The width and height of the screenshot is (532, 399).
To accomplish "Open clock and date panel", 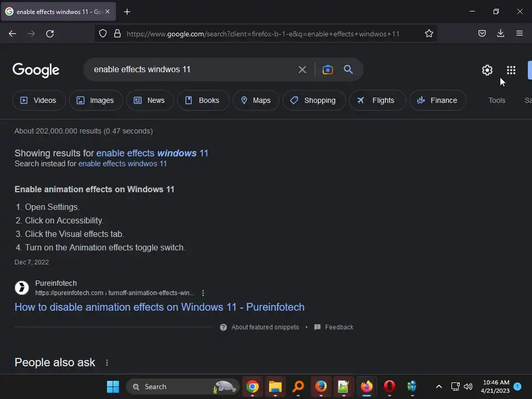I will click(495, 387).
